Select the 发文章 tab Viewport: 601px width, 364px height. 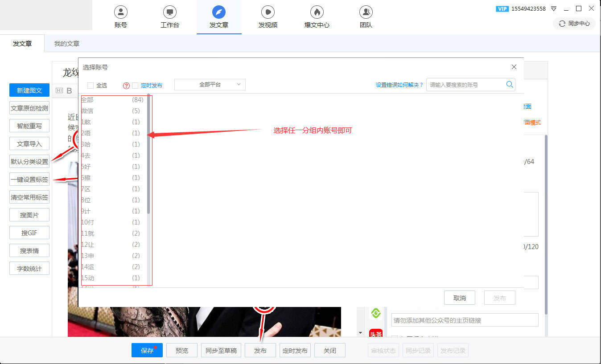point(22,44)
